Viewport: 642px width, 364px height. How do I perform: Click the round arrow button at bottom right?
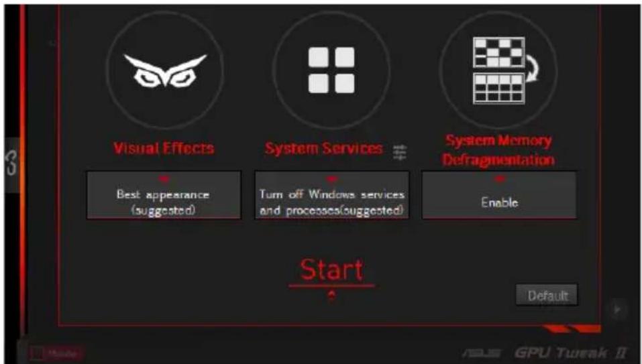pyautogui.click(x=618, y=309)
